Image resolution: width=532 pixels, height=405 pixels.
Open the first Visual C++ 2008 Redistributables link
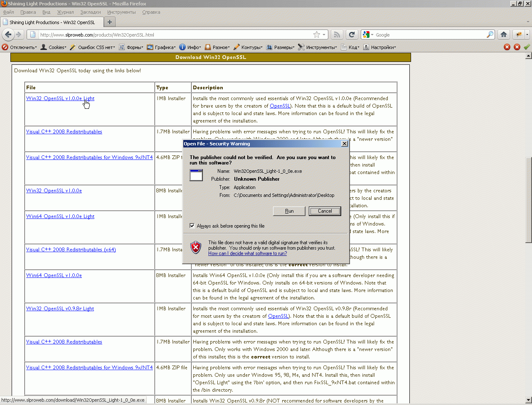coord(64,132)
